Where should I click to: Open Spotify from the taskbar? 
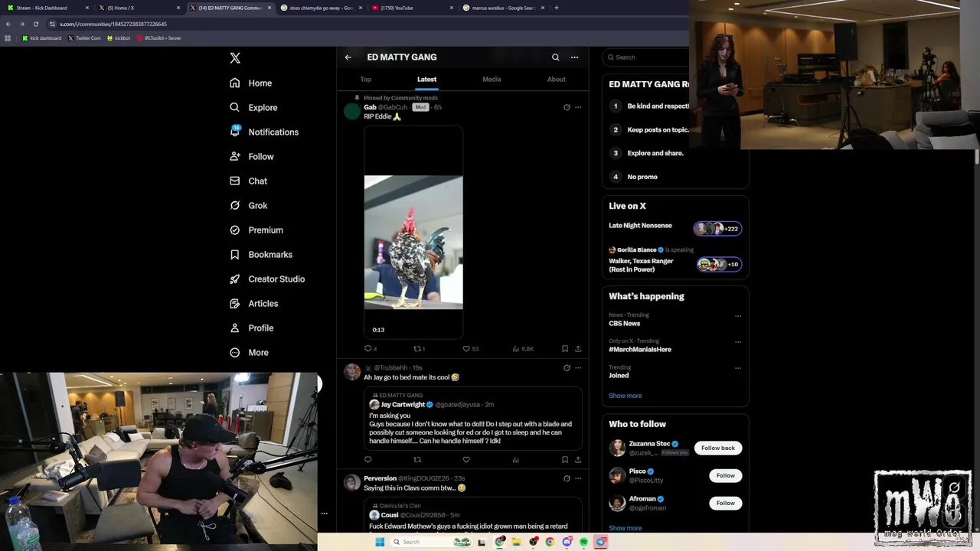coord(583,542)
